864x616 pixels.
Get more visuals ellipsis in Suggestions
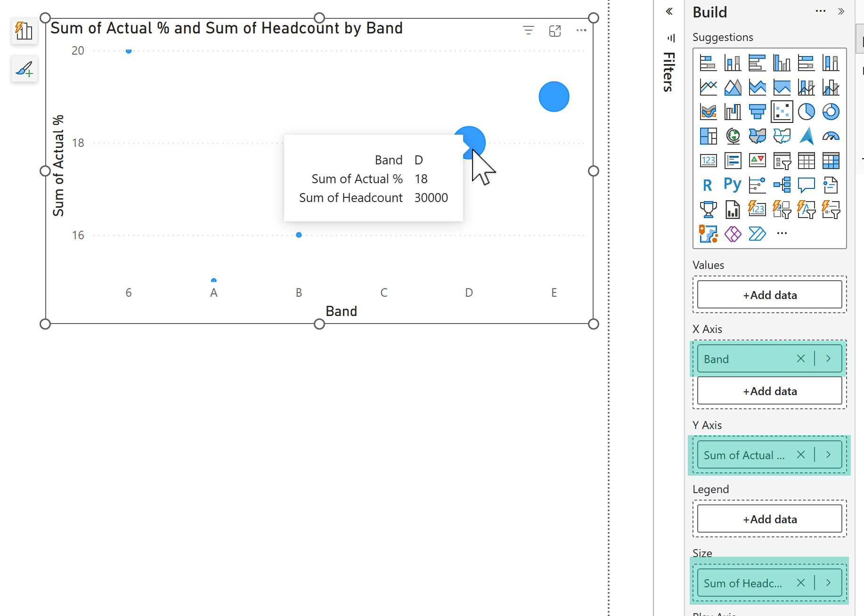point(782,233)
